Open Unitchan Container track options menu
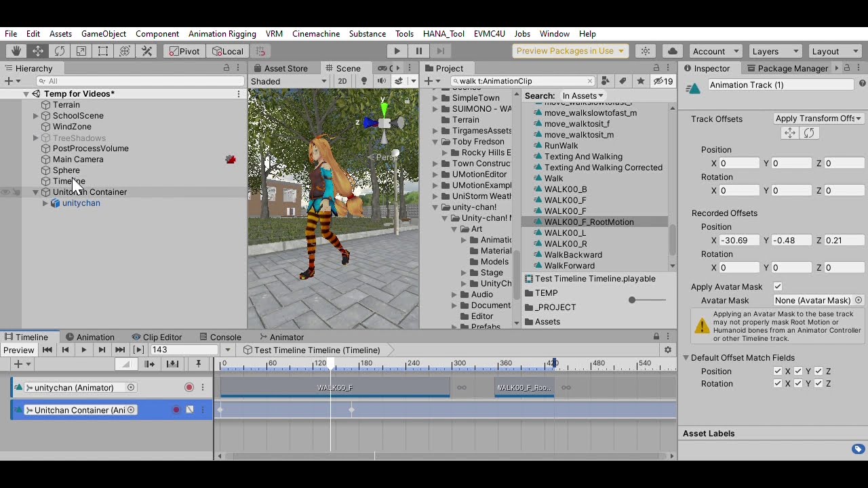 pyautogui.click(x=203, y=409)
